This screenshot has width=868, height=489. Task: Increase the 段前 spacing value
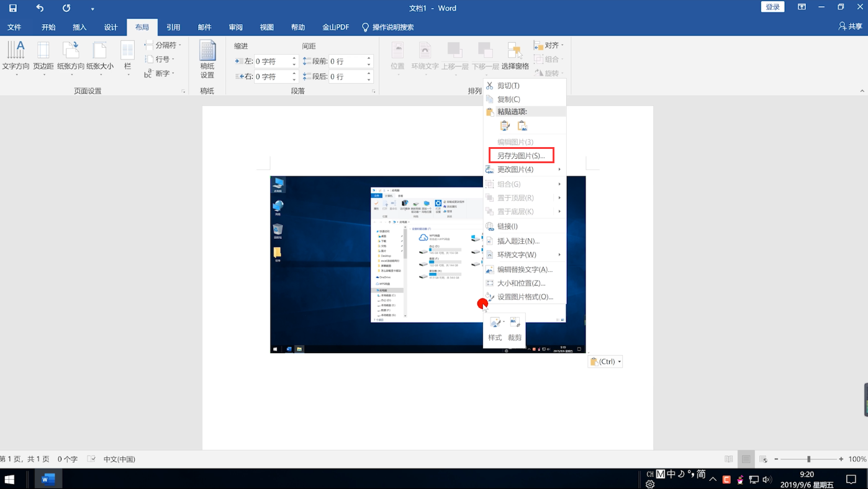pos(369,58)
